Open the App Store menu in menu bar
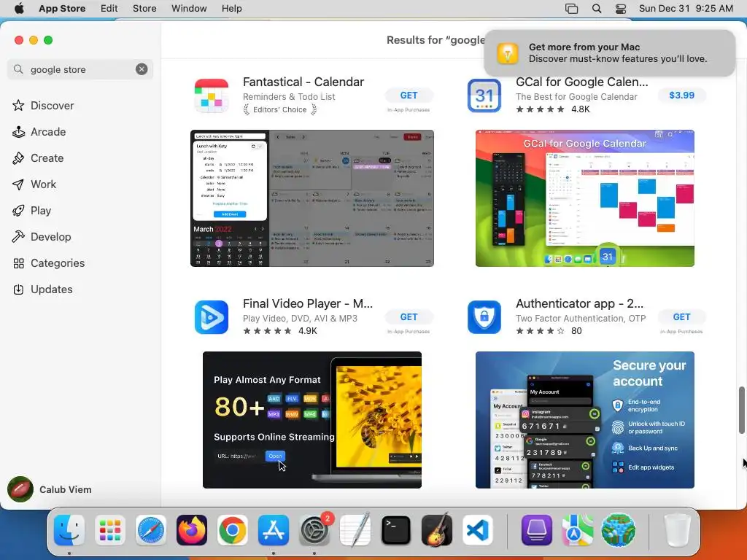Screen dimensions: 747x560 coord(62,9)
